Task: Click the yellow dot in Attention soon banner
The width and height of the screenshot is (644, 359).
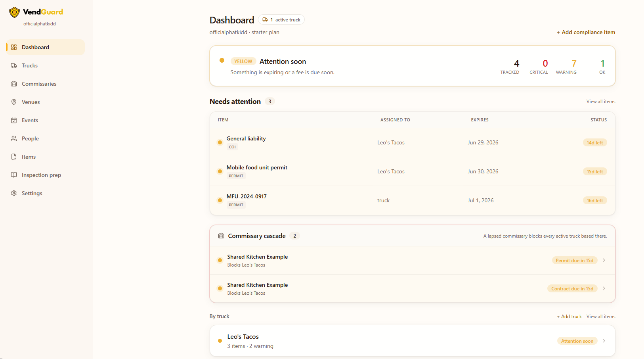Action: tap(222, 60)
